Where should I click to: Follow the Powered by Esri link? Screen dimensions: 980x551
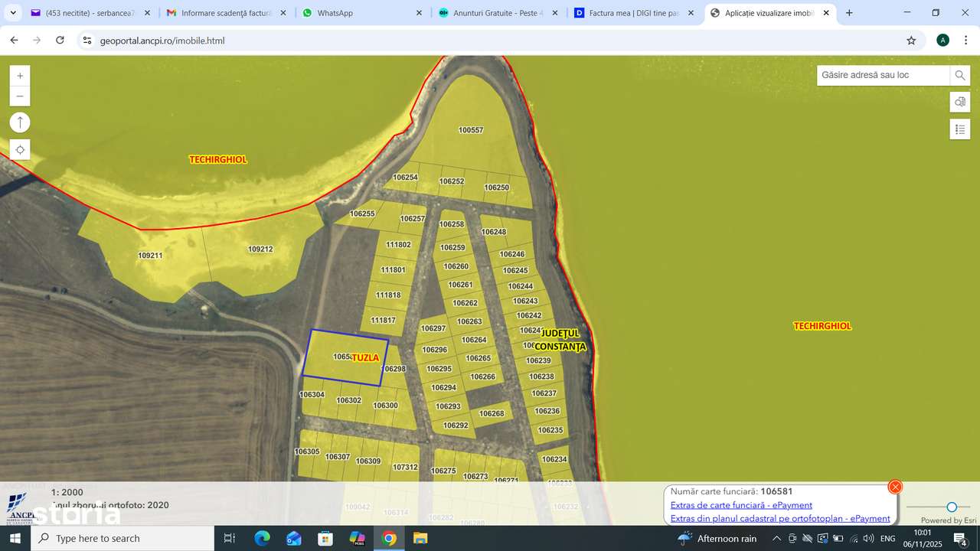[949, 520]
